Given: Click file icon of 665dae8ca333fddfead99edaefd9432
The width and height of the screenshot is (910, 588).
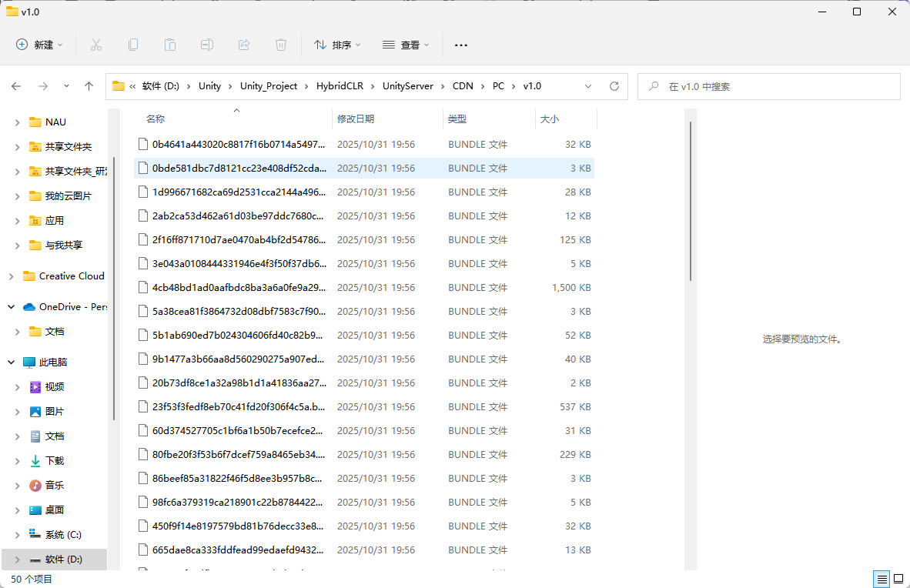Looking at the screenshot, I should [x=143, y=550].
